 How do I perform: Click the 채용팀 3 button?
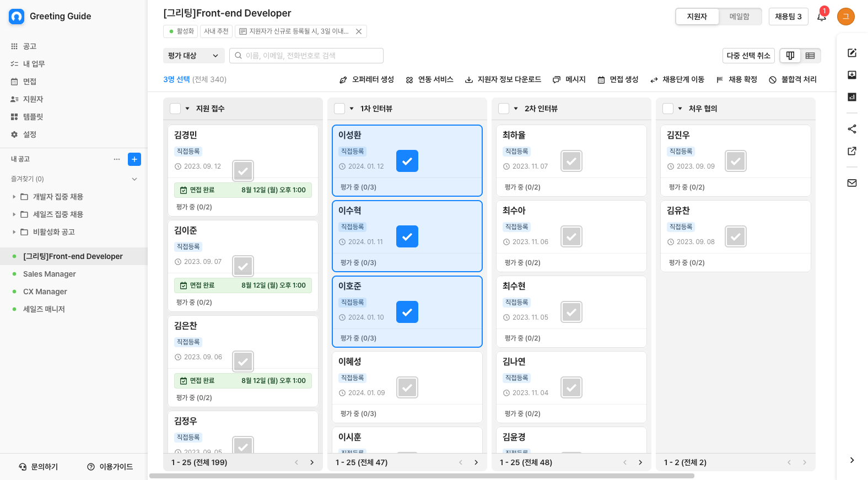pos(789,17)
